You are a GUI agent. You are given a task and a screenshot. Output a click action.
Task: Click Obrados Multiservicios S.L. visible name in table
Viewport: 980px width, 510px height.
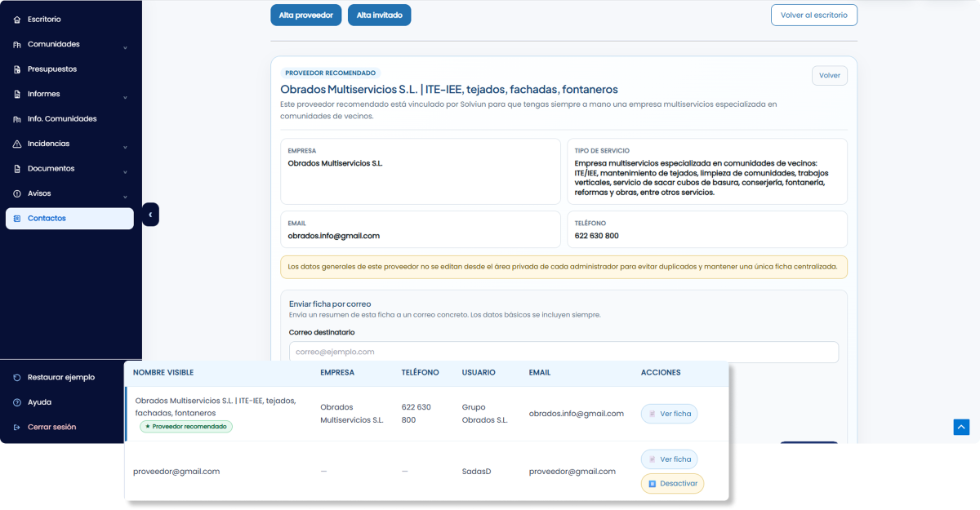[216, 407]
